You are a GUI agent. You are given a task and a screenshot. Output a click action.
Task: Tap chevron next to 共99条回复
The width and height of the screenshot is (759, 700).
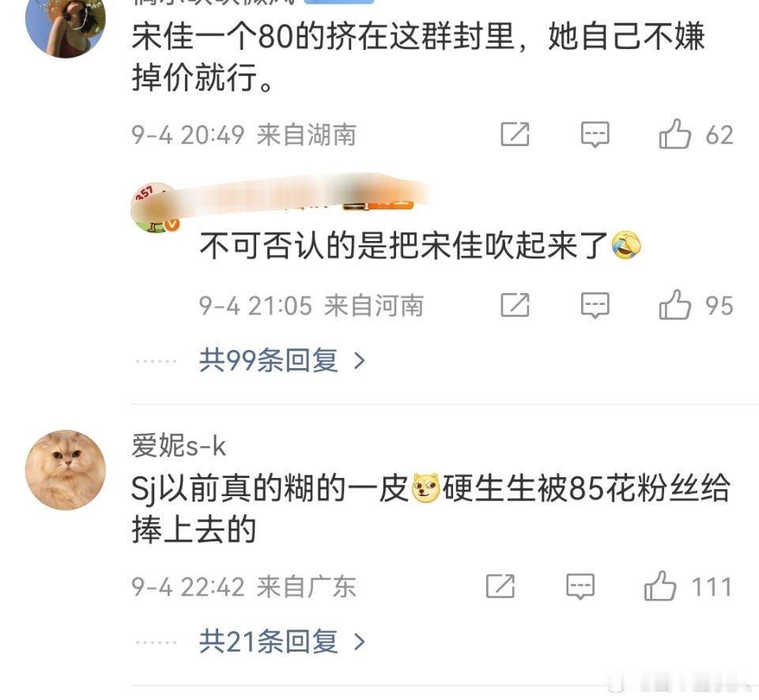coord(359,361)
